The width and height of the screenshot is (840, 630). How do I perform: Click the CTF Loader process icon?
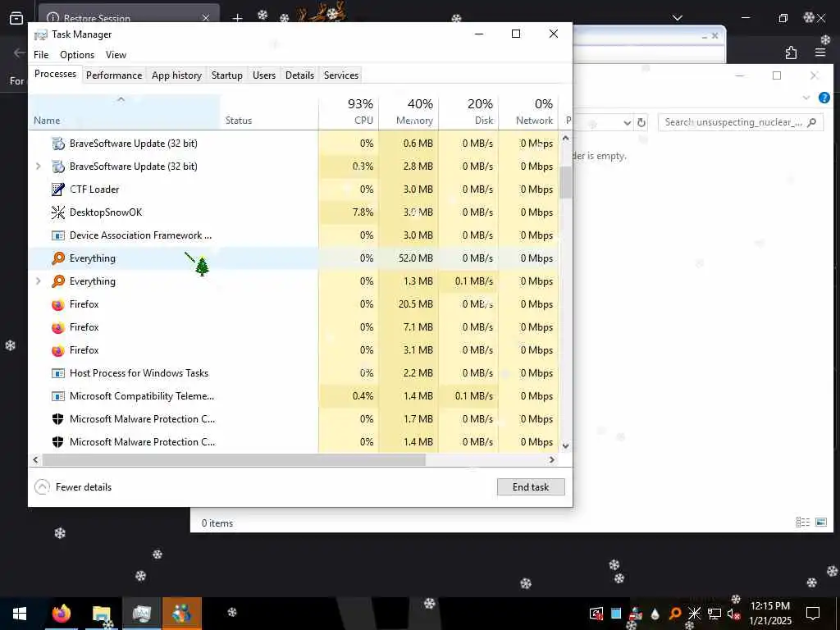(x=58, y=189)
